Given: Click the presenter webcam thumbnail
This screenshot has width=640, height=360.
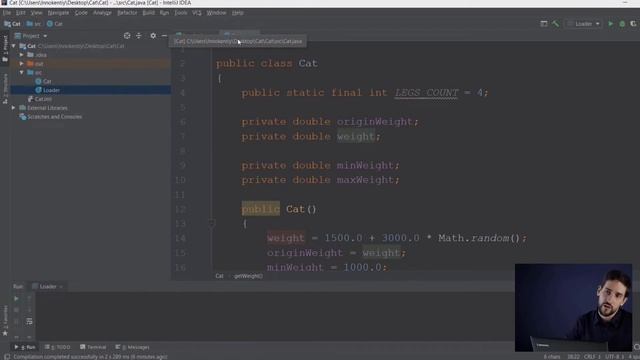Looking at the screenshot, I should [573, 307].
